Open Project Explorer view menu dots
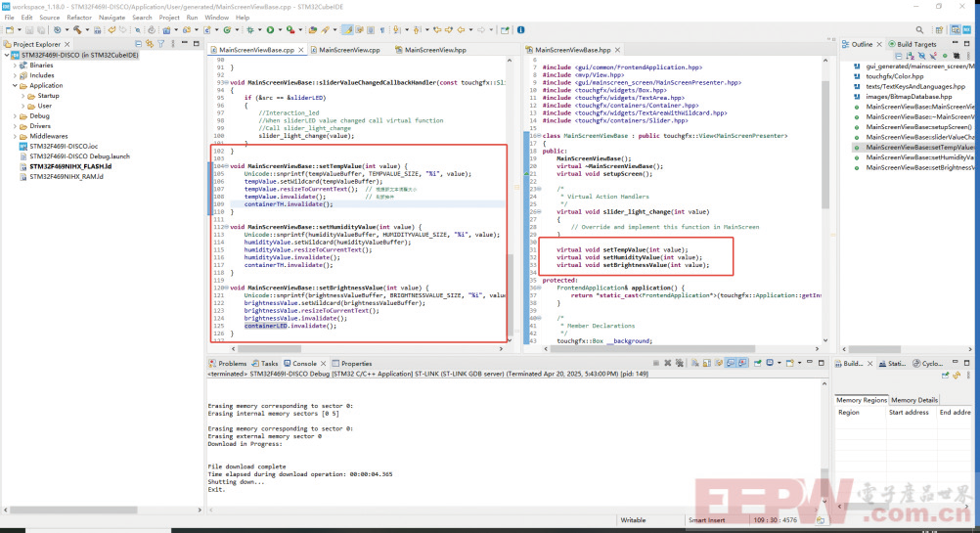 (x=172, y=44)
